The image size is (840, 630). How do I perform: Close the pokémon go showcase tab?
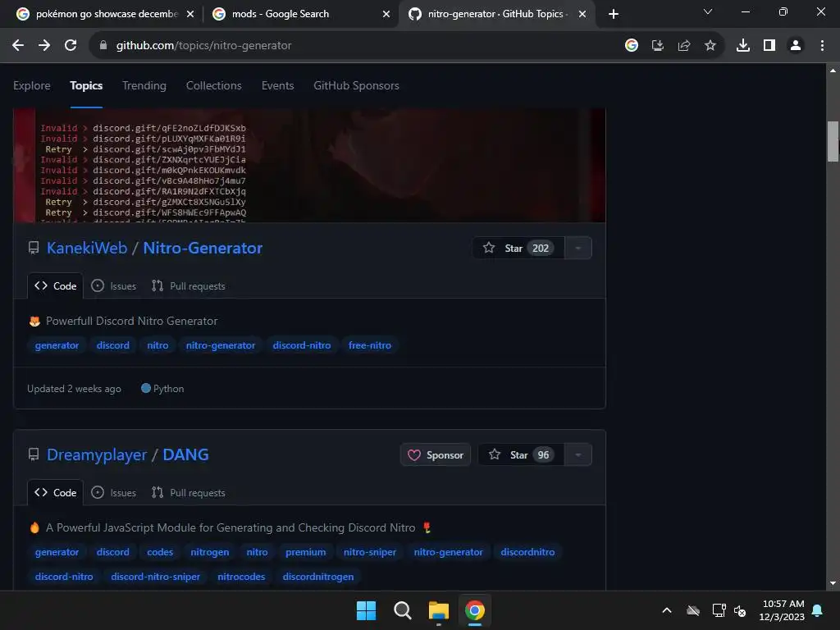(190, 14)
